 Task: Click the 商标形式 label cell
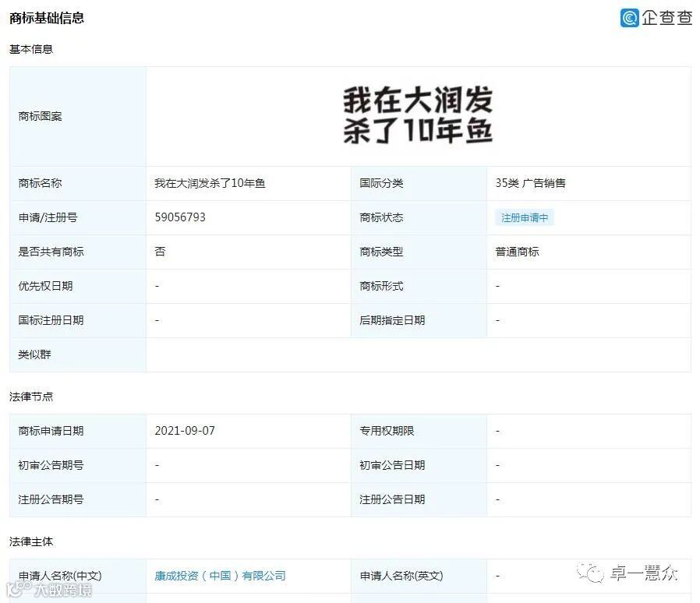pos(419,286)
